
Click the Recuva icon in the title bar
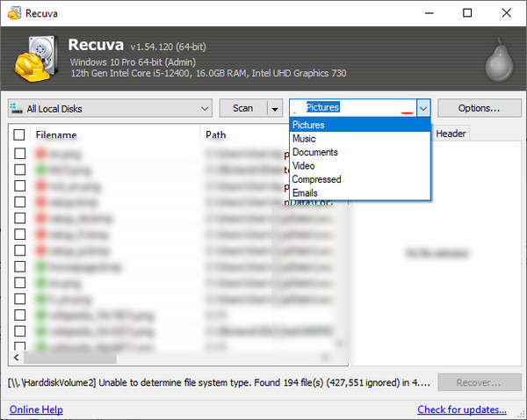[14, 13]
